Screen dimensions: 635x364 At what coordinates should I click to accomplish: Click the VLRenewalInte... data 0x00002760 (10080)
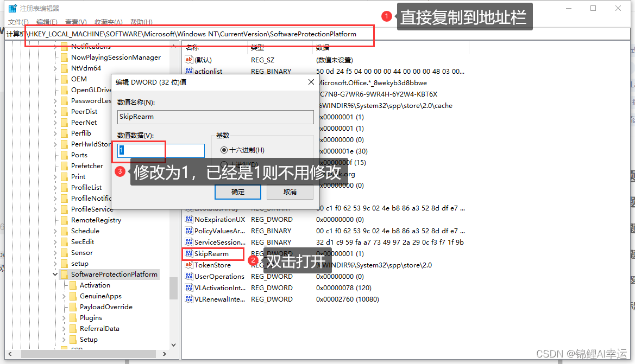(348, 299)
